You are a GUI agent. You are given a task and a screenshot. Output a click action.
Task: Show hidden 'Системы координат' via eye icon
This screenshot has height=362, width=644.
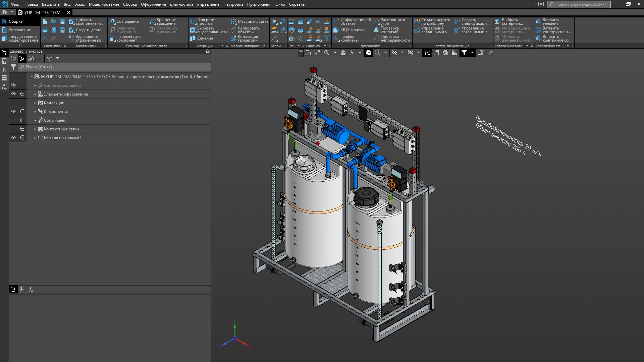point(13,85)
